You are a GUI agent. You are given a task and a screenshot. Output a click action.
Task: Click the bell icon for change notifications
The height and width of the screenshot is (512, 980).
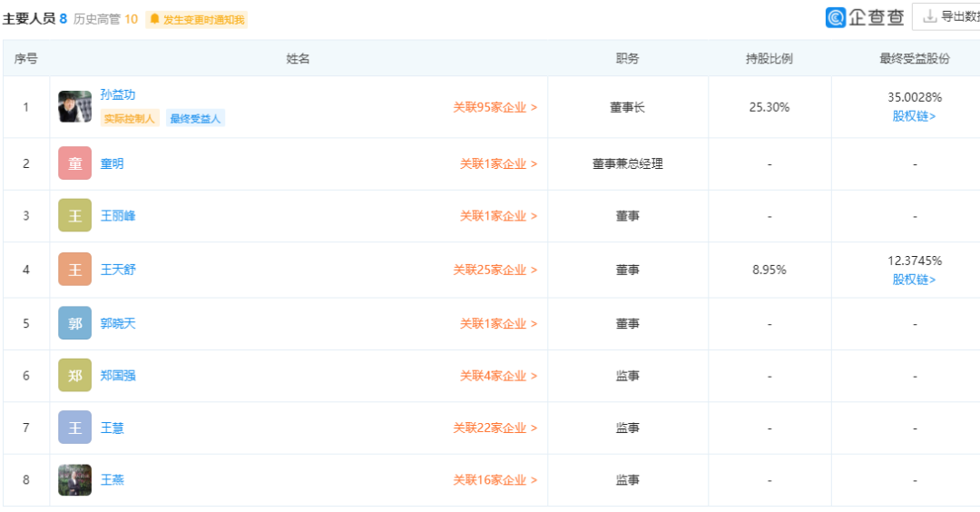154,19
